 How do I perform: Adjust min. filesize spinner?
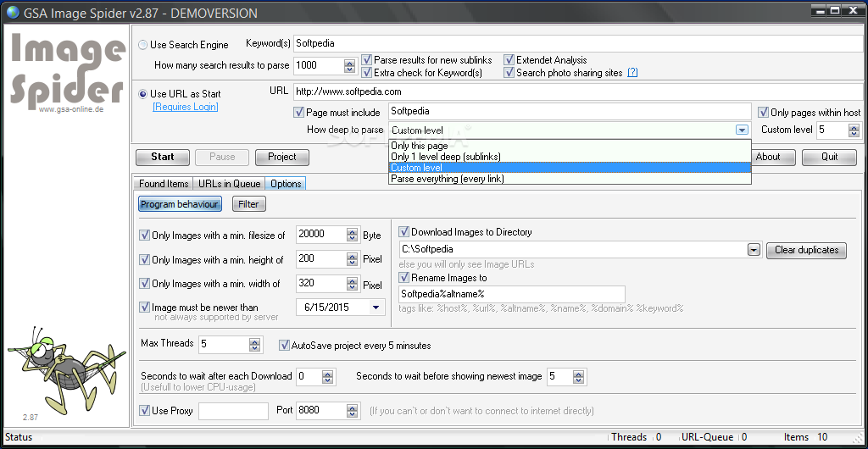(352, 235)
